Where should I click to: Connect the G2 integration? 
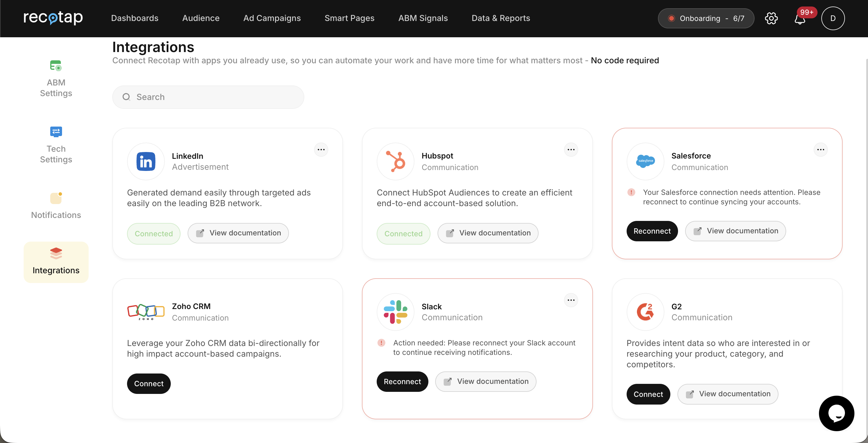pos(648,394)
